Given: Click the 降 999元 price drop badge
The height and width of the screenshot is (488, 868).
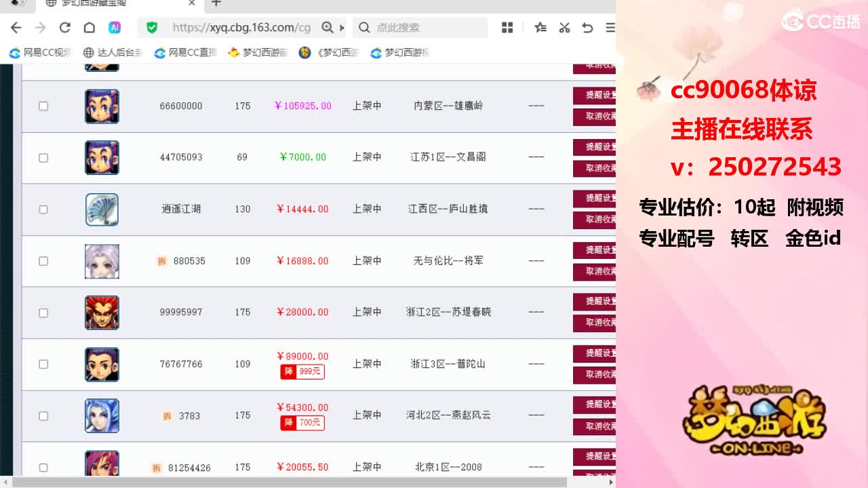Looking at the screenshot, I should [x=302, y=371].
